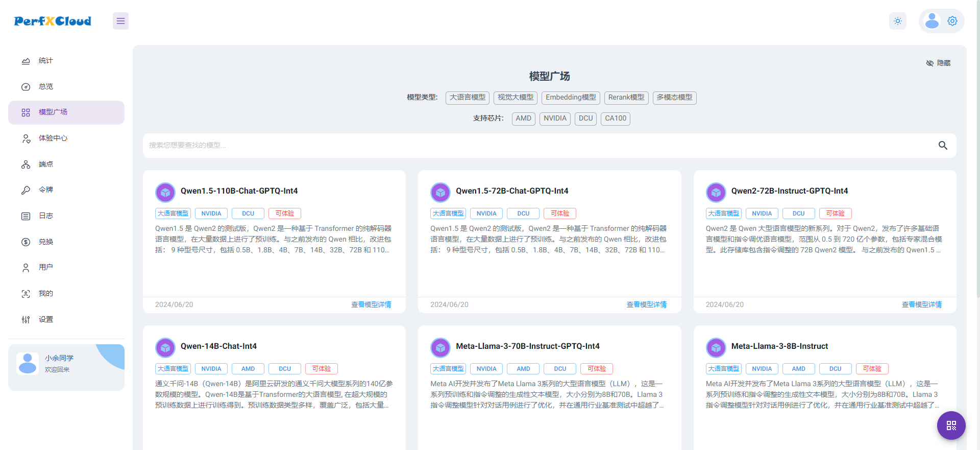The width and height of the screenshot is (980, 450).
Task: View model details for Qwen2-72B-Instruct-GPTQ-Int4
Action: [922, 305]
